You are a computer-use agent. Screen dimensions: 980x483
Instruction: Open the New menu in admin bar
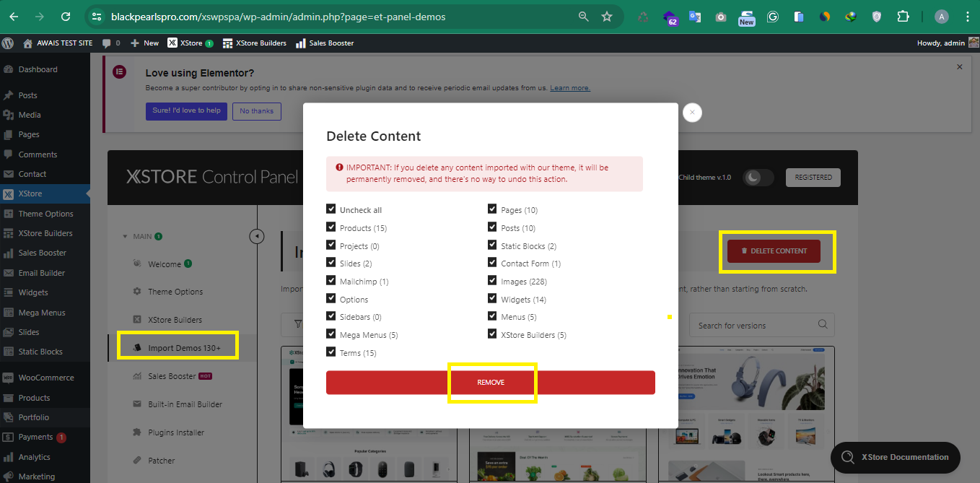click(x=144, y=43)
